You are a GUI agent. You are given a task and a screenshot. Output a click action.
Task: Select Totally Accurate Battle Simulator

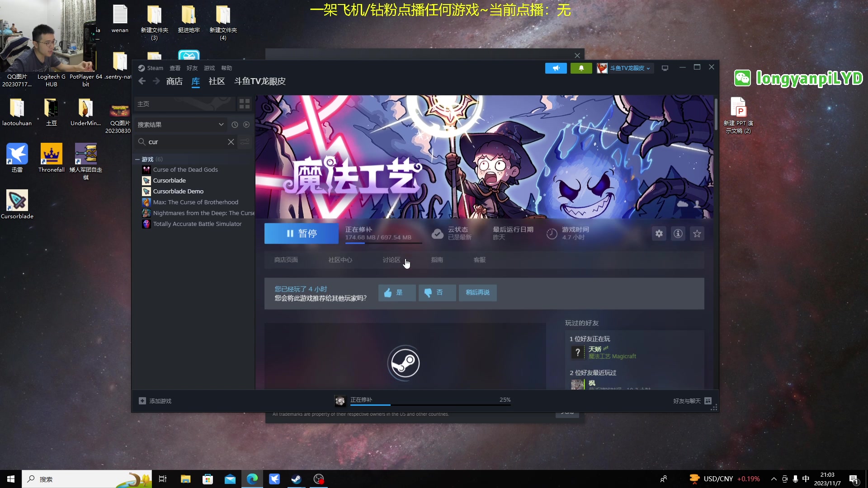pyautogui.click(x=197, y=224)
